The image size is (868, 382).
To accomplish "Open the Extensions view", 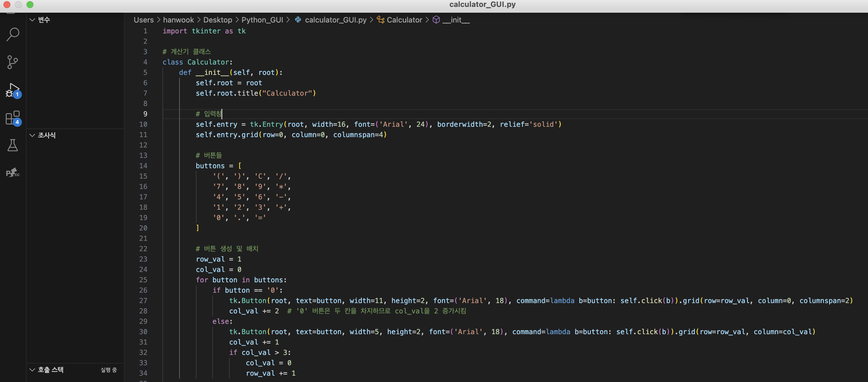I will point(13,118).
